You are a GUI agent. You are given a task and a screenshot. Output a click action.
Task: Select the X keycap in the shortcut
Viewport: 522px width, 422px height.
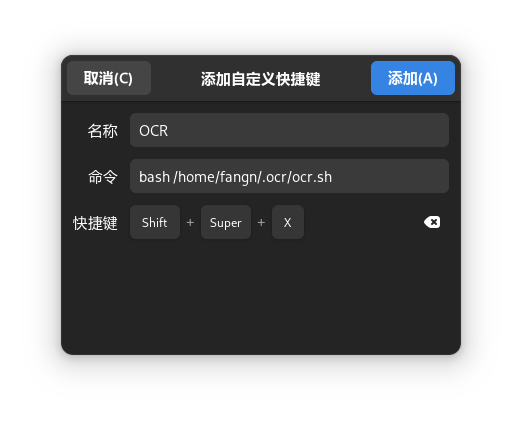288,222
